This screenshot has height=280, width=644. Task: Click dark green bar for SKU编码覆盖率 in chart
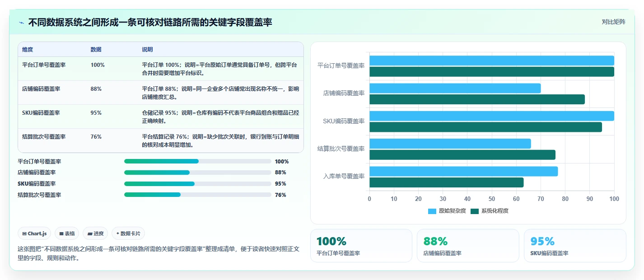point(485,127)
